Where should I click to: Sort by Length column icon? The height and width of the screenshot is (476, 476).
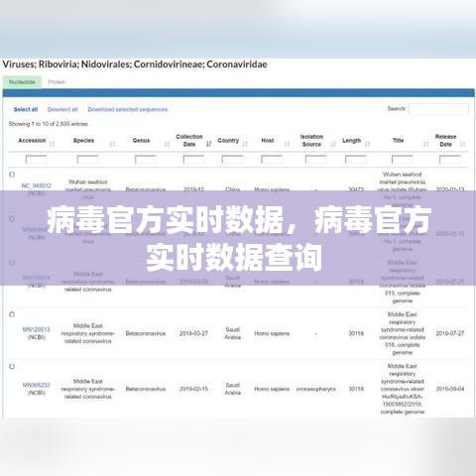click(x=367, y=144)
